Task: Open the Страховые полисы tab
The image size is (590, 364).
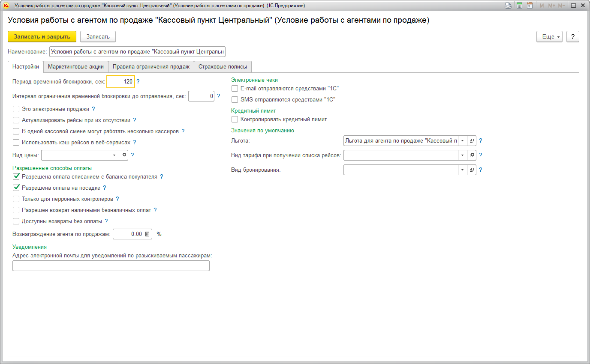Action: point(223,67)
